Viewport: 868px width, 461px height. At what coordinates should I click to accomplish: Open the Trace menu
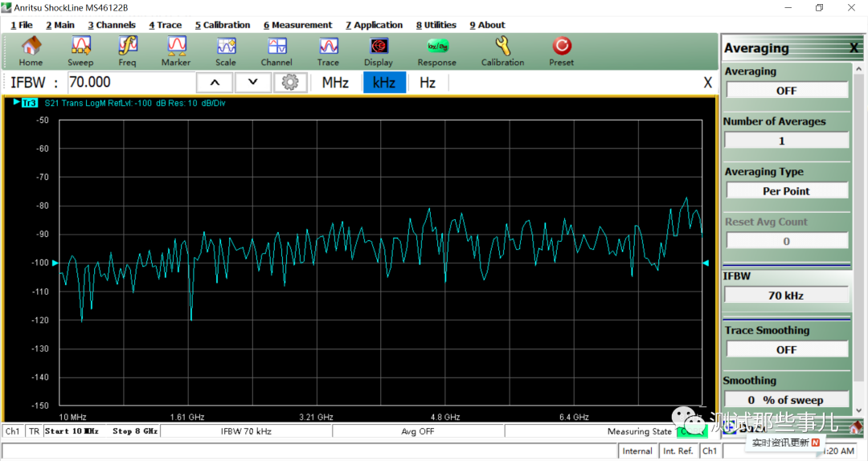click(x=165, y=25)
